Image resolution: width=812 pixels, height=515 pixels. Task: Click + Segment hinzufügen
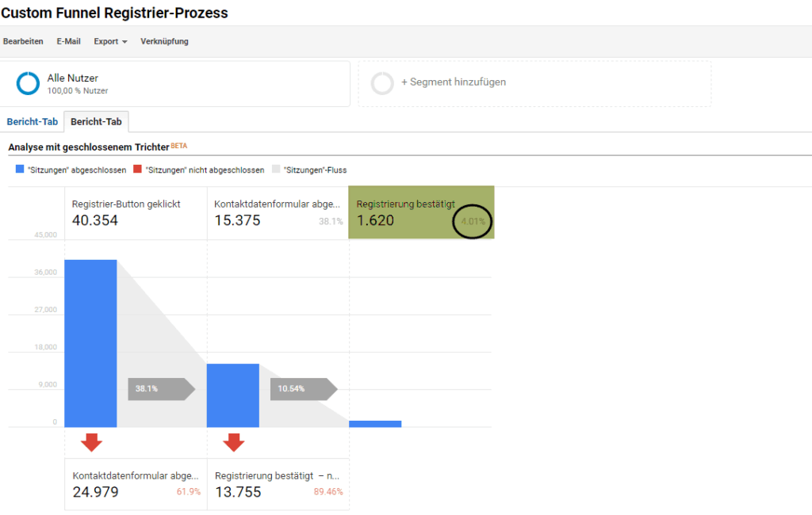pyautogui.click(x=453, y=82)
